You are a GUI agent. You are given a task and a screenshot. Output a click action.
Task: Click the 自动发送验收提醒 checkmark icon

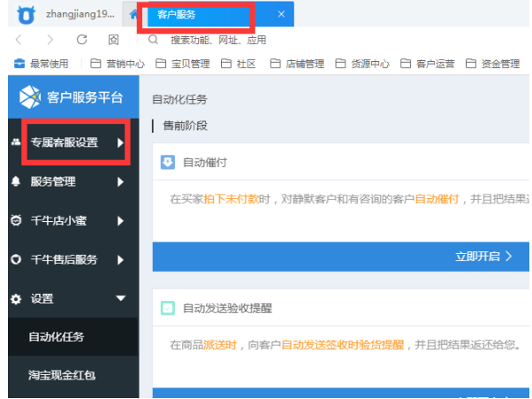168,308
